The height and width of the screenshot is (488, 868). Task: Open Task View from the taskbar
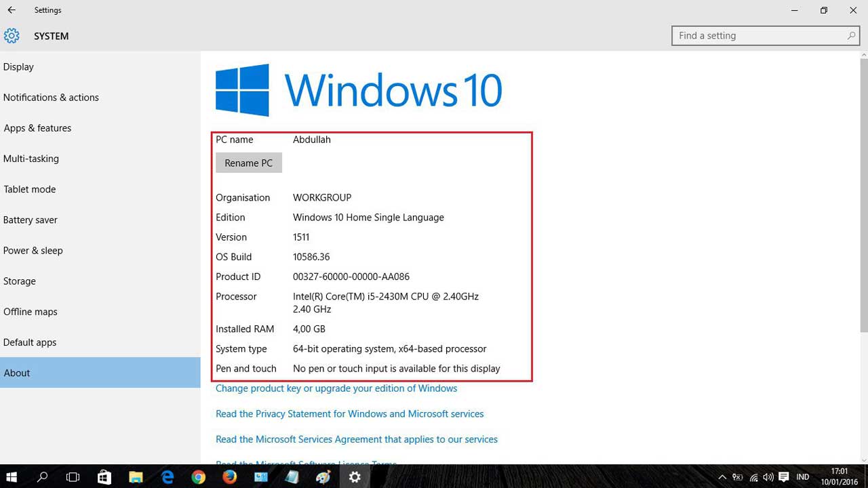click(73, 476)
